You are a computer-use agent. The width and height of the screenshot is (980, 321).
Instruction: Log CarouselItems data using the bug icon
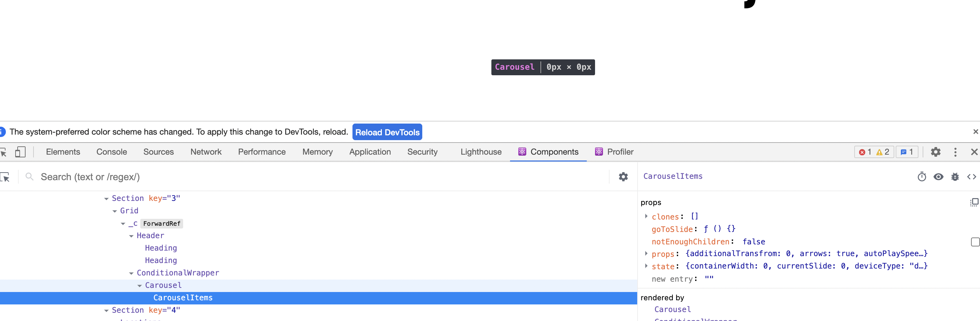[x=955, y=177]
